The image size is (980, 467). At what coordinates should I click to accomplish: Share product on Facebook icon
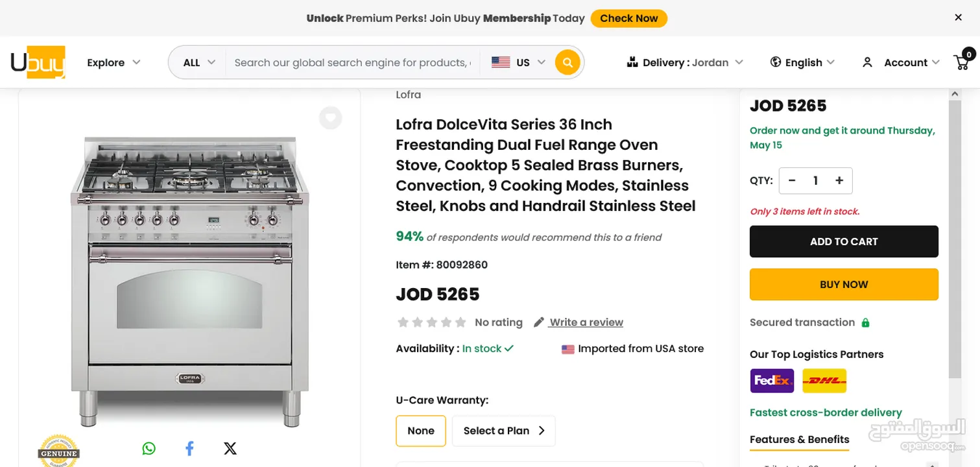(x=189, y=448)
